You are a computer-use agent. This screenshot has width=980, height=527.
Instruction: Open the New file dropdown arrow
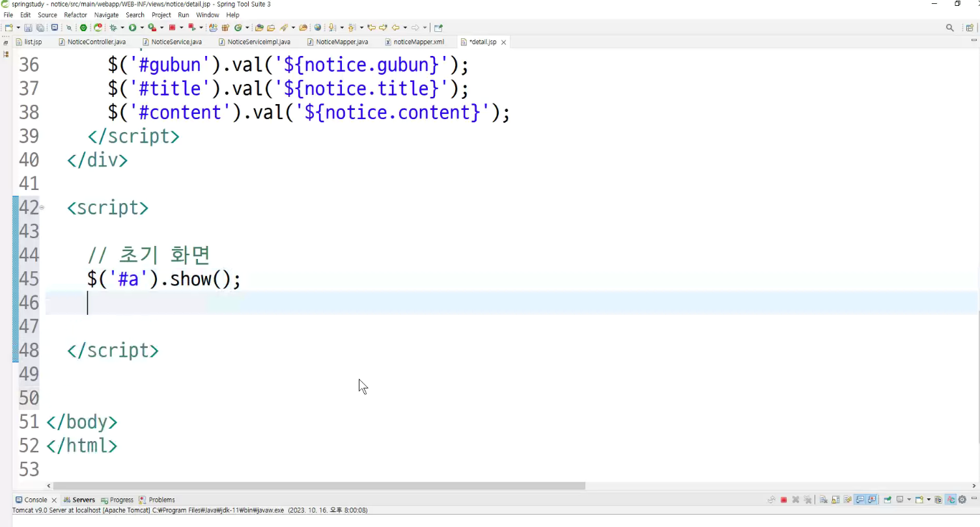point(18,28)
